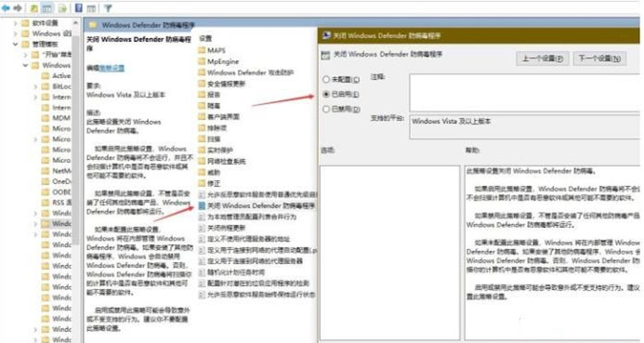Click the 隔离 folder icon
644x343 pixels.
(x=202, y=106)
